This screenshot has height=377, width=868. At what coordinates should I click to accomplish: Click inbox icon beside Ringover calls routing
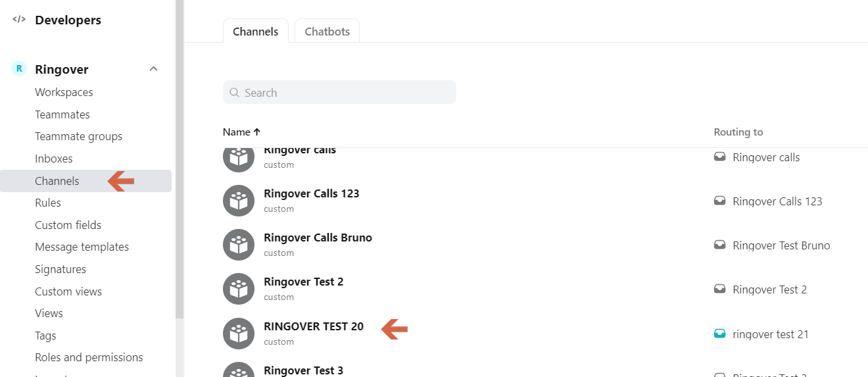coord(720,157)
